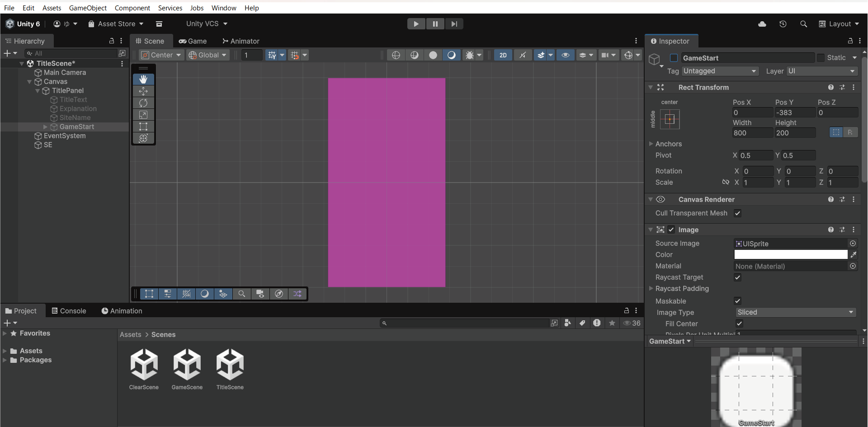Expand the Anchors section

click(651, 144)
